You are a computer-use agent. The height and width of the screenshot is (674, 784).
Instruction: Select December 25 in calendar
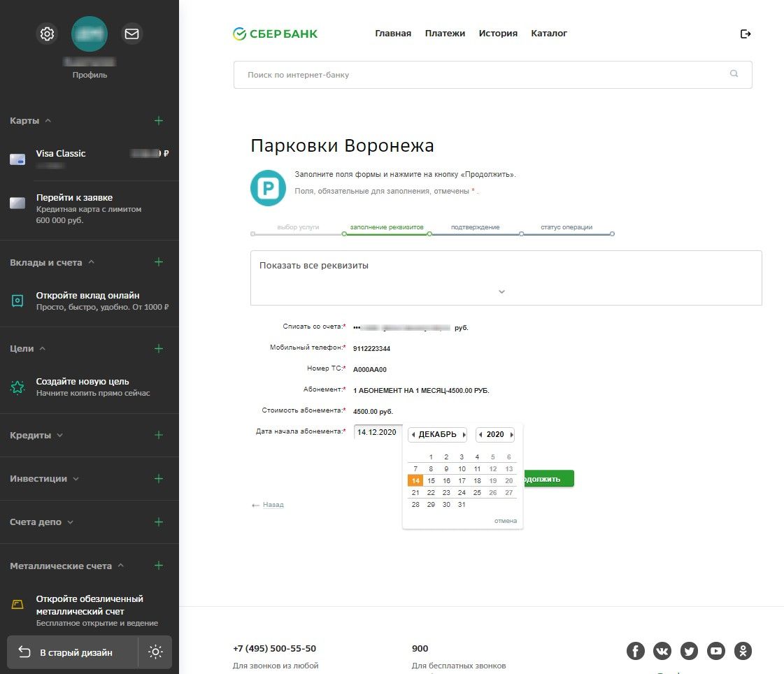pyautogui.click(x=477, y=492)
